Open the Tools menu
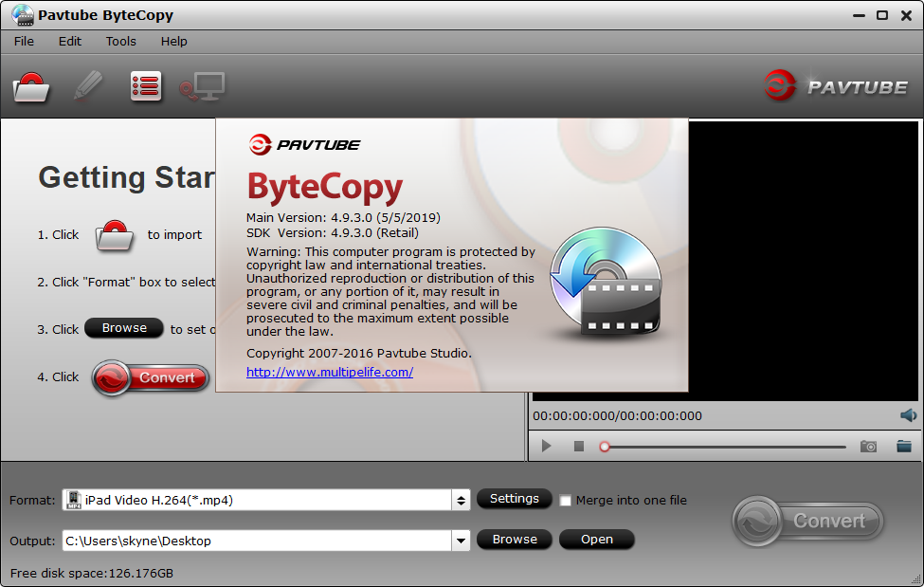The height and width of the screenshot is (587, 924). [120, 42]
